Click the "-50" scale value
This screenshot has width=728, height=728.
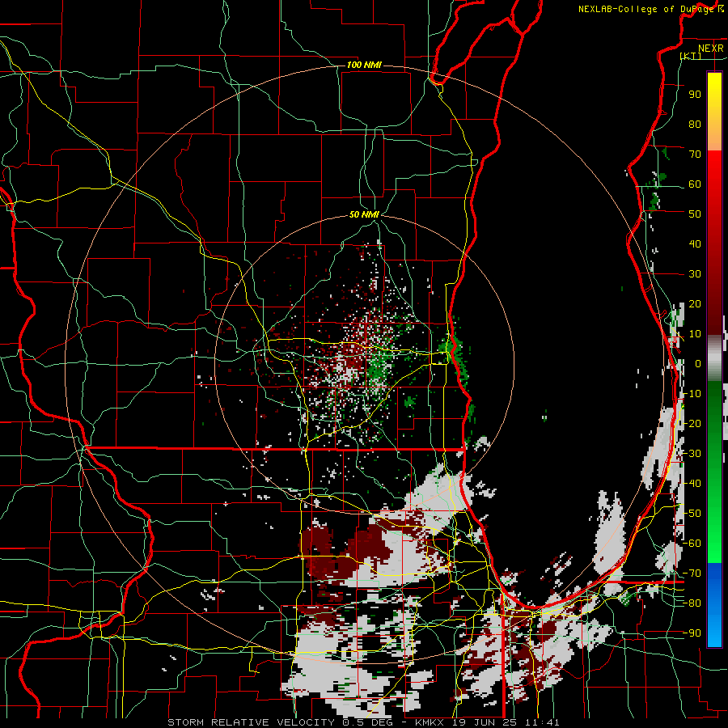click(x=692, y=514)
